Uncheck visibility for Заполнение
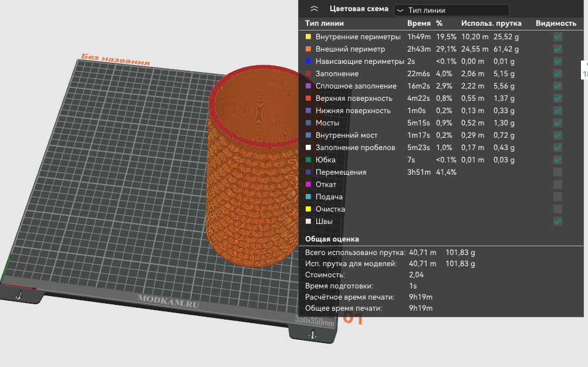The height and width of the screenshot is (367, 588). coord(557,74)
